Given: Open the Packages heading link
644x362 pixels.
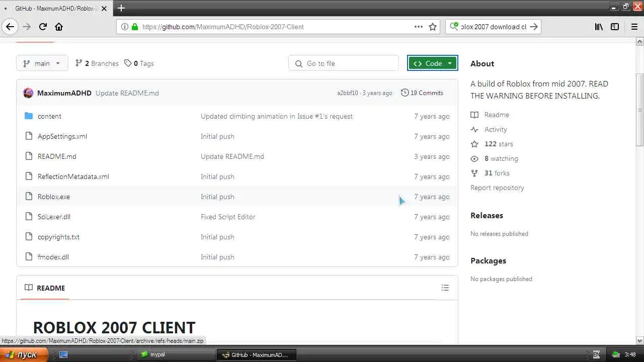Looking at the screenshot, I should pyautogui.click(x=488, y=260).
